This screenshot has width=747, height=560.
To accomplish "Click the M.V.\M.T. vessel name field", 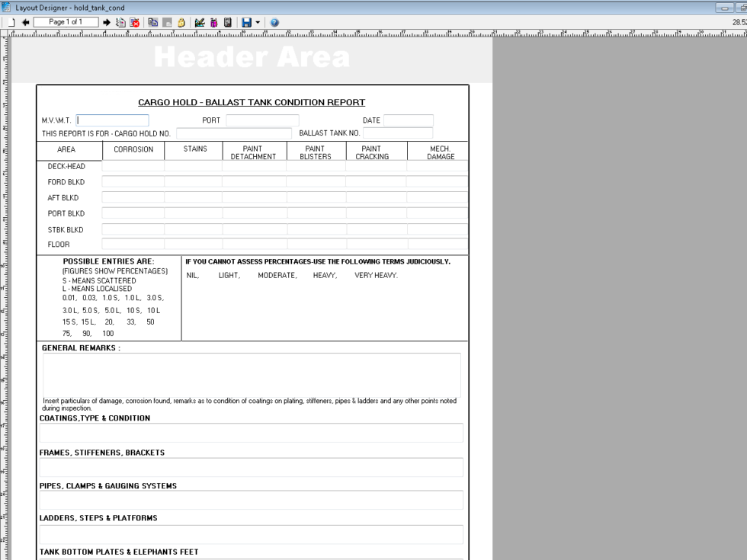I will click(x=113, y=120).
